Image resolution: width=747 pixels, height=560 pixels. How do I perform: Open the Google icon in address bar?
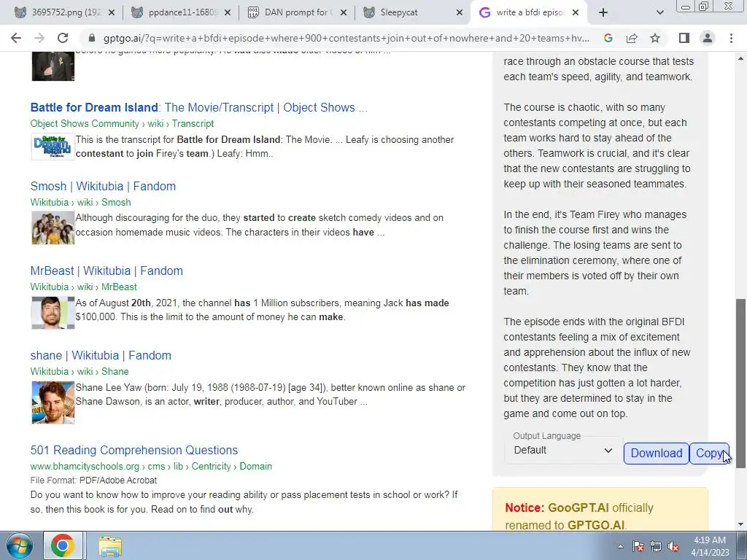608,38
